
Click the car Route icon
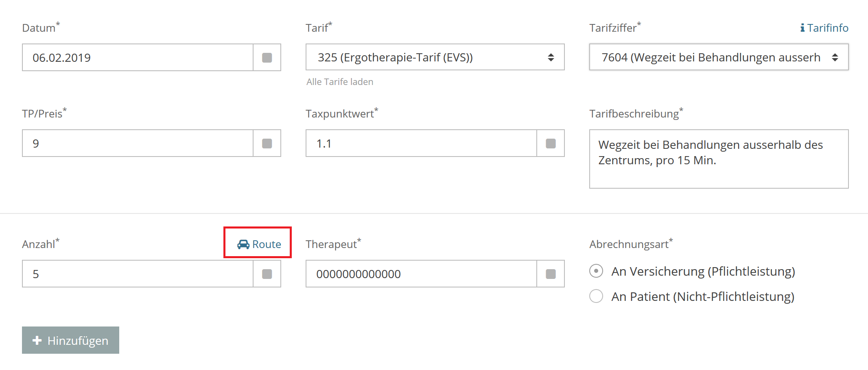[243, 244]
